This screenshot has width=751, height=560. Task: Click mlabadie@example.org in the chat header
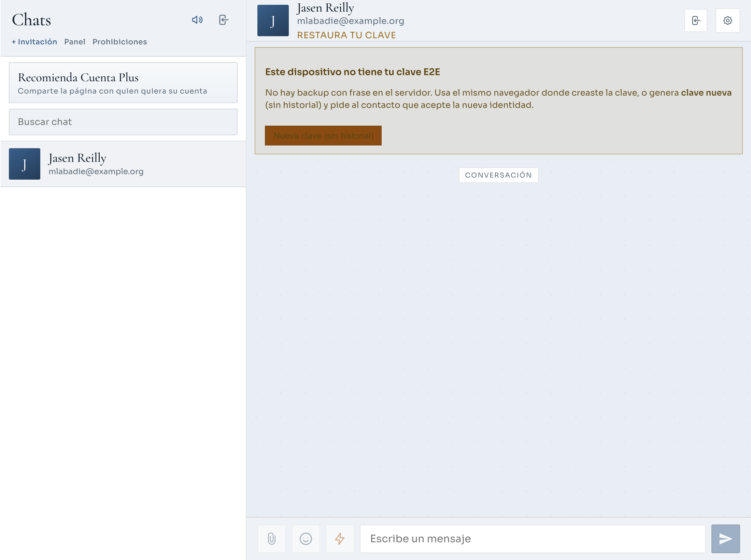point(351,21)
